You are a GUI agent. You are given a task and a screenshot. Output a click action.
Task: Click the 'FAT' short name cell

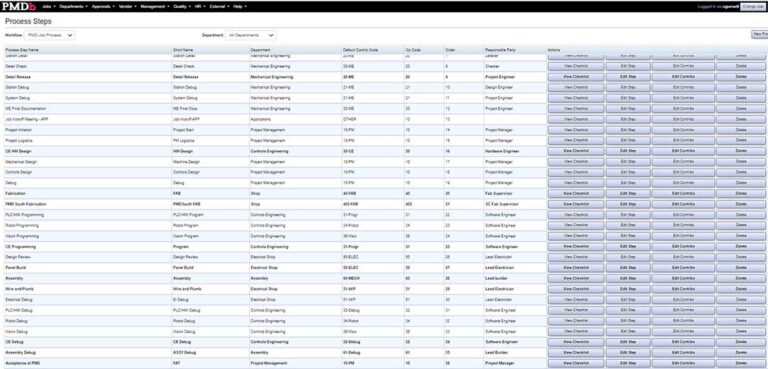click(210, 363)
